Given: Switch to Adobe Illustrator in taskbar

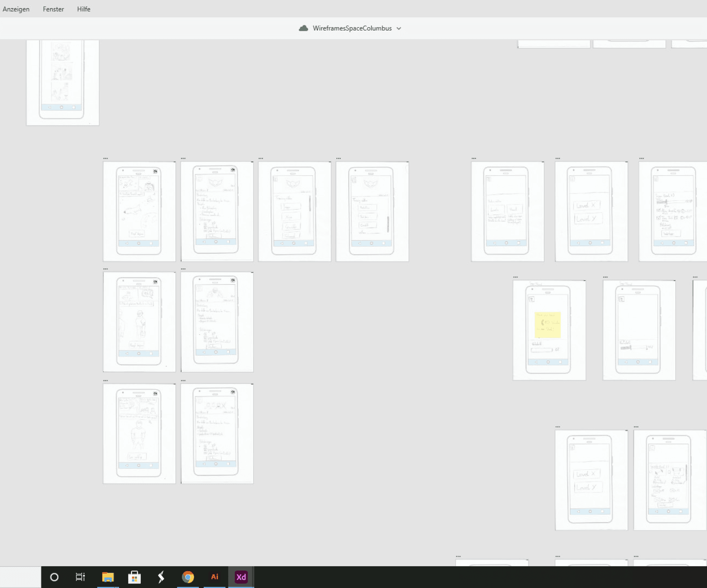Looking at the screenshot, I should (x=214, y=577).
